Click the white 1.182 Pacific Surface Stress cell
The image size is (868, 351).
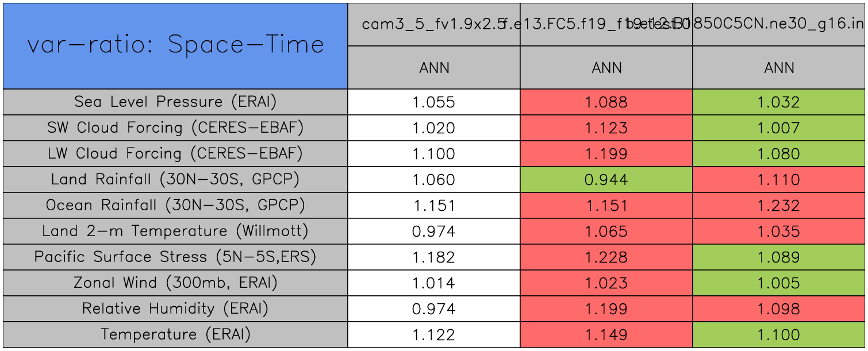[x=433, y=257]
